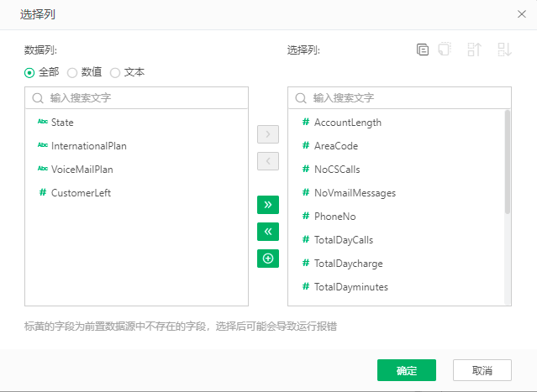Image resolution: width=537 pixels, height=392 pixels.
Task: Click the 确定 confirm button
Action: 406,370
